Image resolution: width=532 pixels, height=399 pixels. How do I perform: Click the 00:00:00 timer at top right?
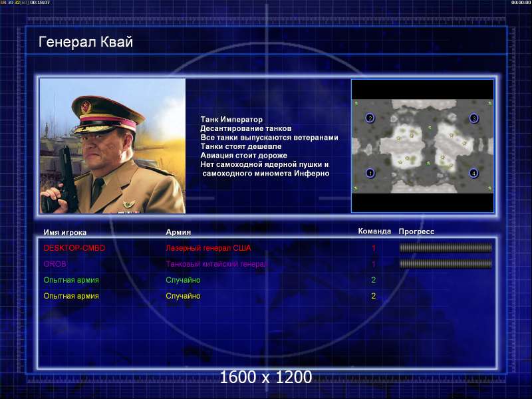pyautogui.click(x=521, y=3)
